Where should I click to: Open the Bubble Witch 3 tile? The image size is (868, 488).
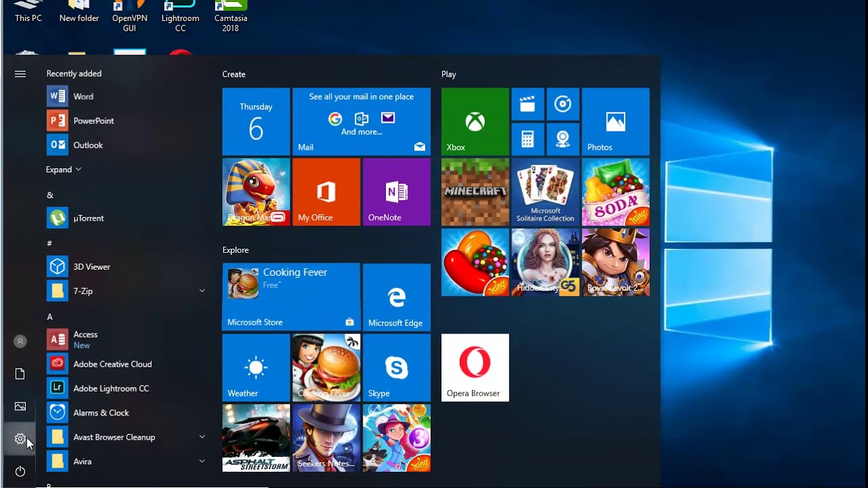point(397,438)
